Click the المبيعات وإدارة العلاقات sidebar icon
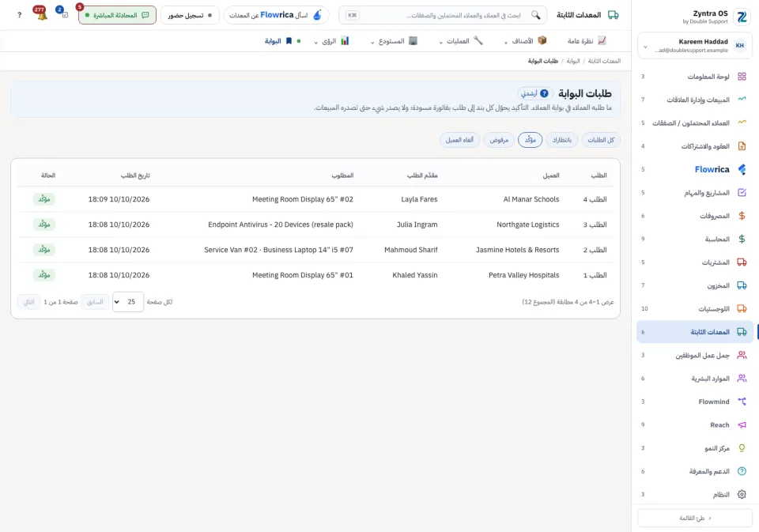 (742, 100)
